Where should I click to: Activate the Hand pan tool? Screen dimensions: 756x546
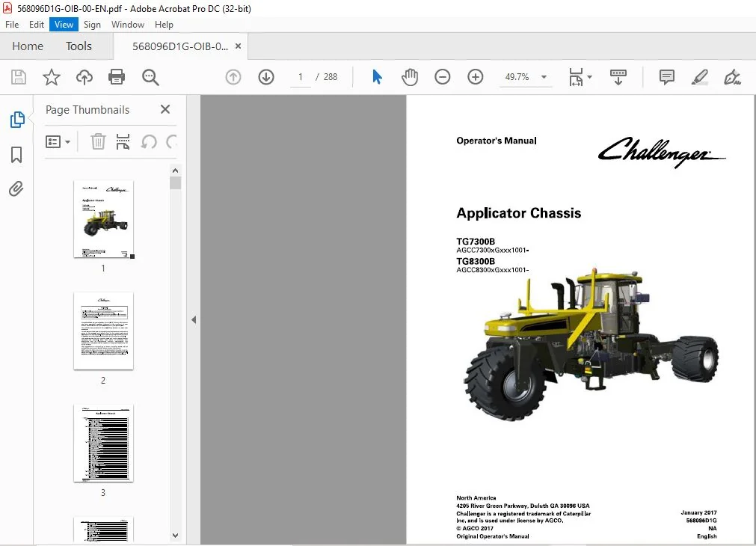pyautogui.click(x=410, y=77)
